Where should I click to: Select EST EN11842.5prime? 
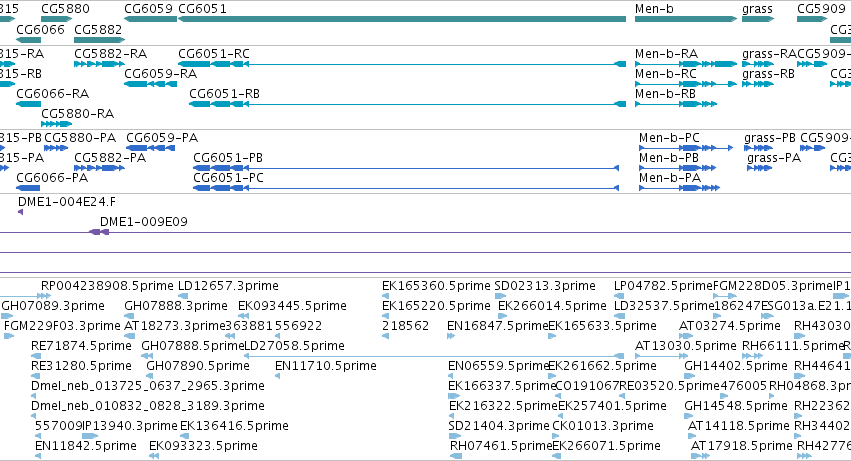(86, 446)
